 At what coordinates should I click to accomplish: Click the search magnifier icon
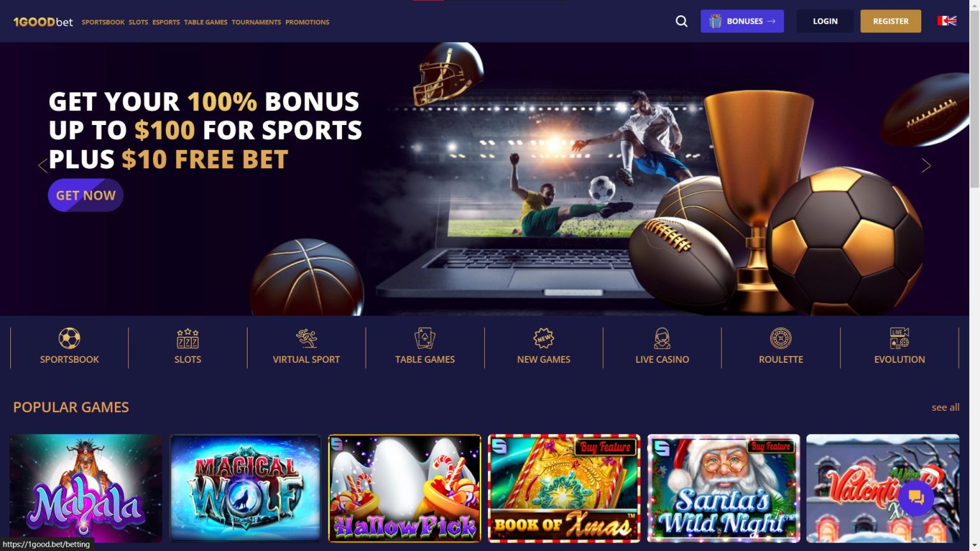681,21
